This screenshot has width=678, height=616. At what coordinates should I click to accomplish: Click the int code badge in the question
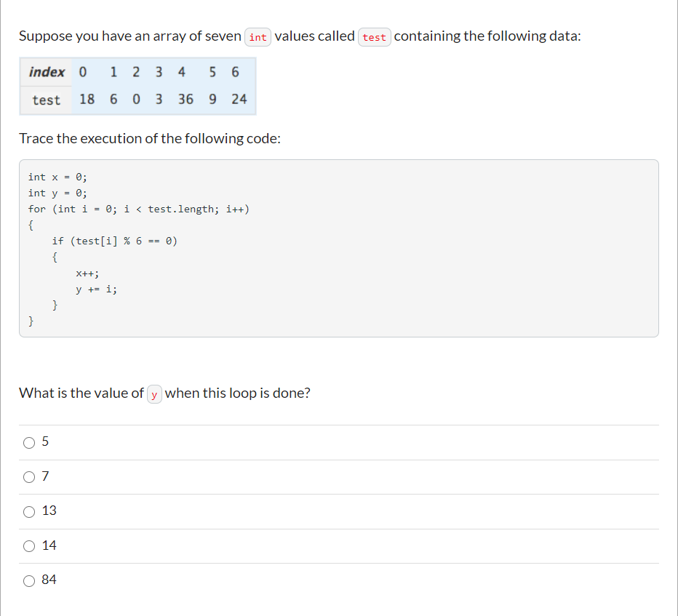click(258, 37)
